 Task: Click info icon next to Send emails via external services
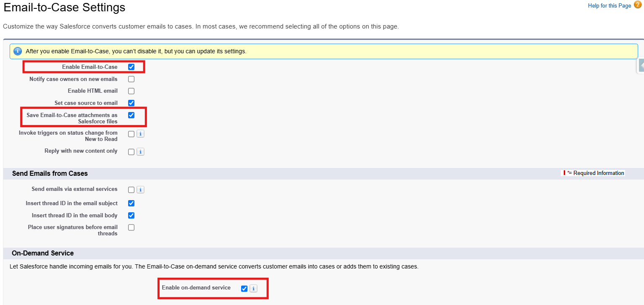(140, 189)
